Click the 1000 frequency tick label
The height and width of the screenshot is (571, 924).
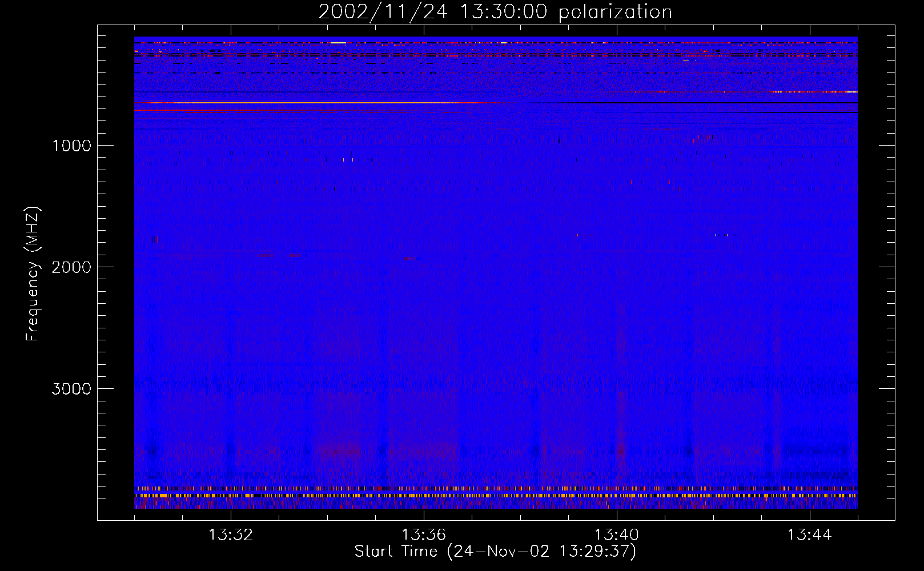click(71, 146)
